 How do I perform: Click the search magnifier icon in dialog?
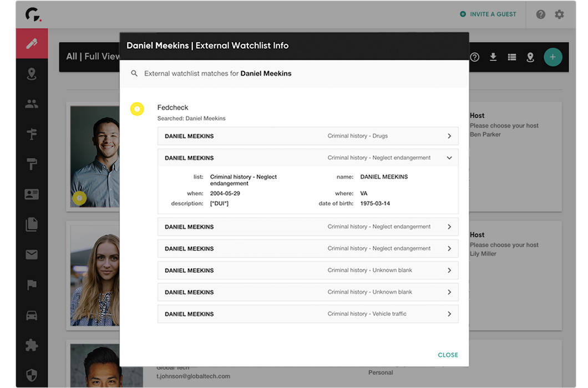pos(134,74)
